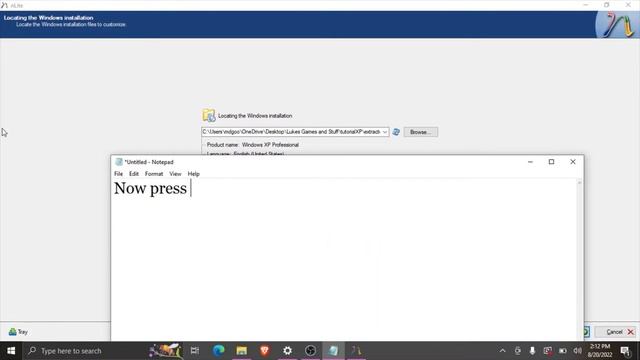Open OBS Studio from the taskbar
The width and height of the screenshot is (640, 360).
click(x=310, y=351)
